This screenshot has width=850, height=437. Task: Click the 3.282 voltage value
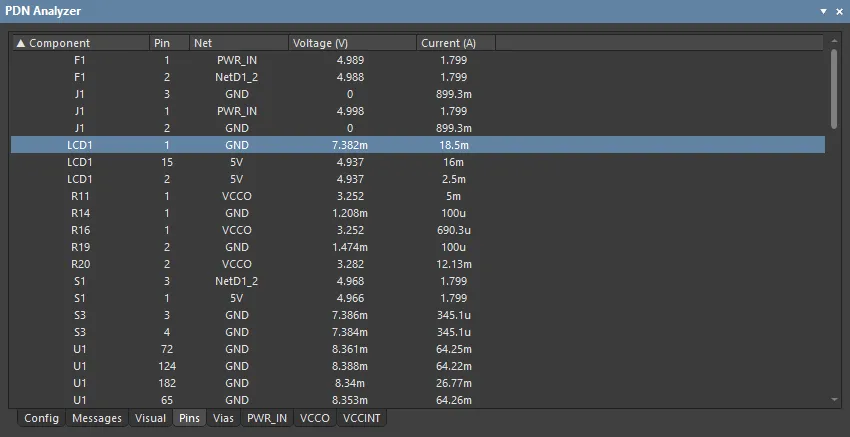click(350, 264)
